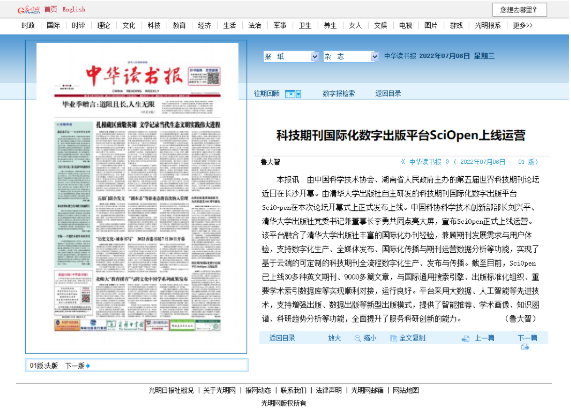The image size is (571, 410).
Task: Click the next-article arrow icon below 下一篇
Action: click(x=525, y=347)
